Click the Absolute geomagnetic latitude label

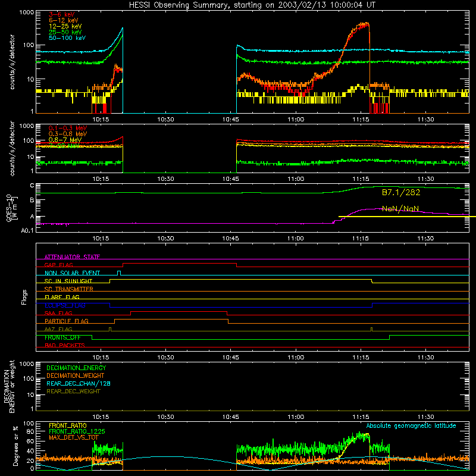click(411, 425)
